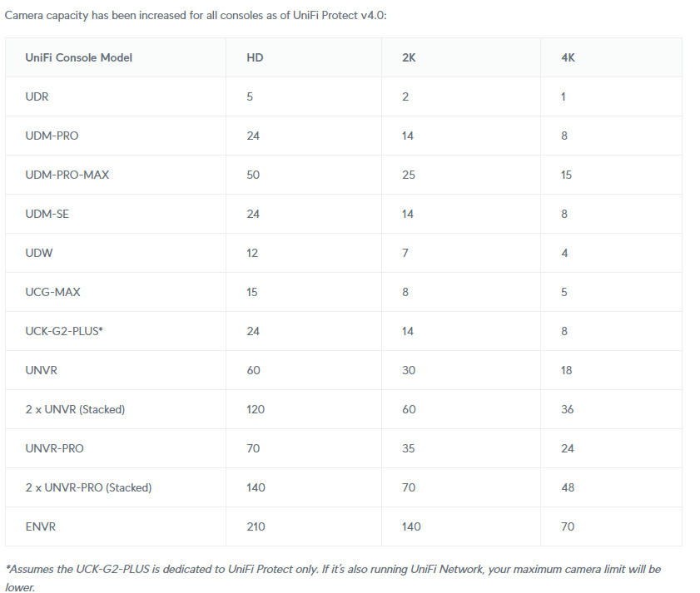The width and height of the screenshot is (700, 593).
Task: Click the 2K column header
Action: pyautogui.click(x=409, y=57)
